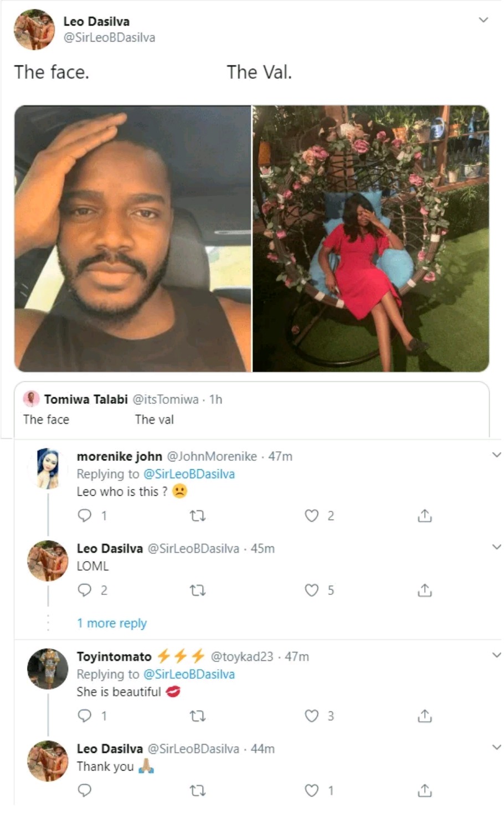Open more options on Toyintomato's tweet
The image size is (504, 821).
point(496,655)
